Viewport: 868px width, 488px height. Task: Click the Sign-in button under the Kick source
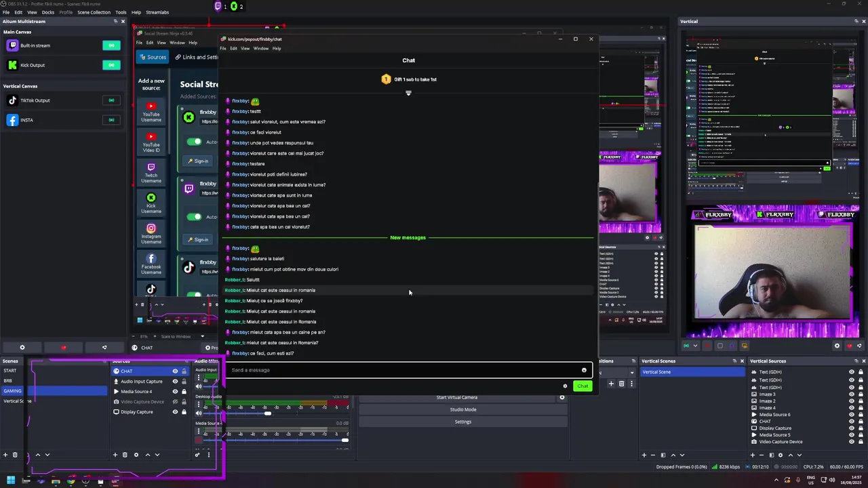point(198,161)
